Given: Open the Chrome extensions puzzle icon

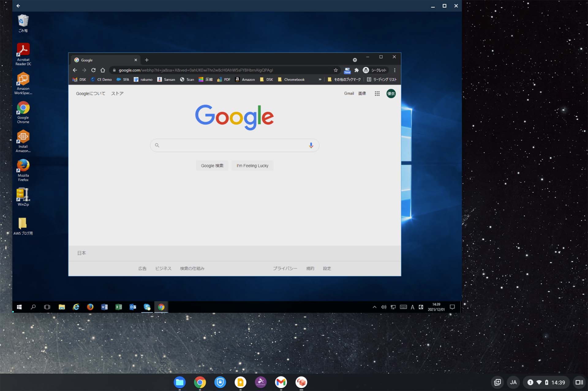Looking at the screenshot, I should click(356, 70).
